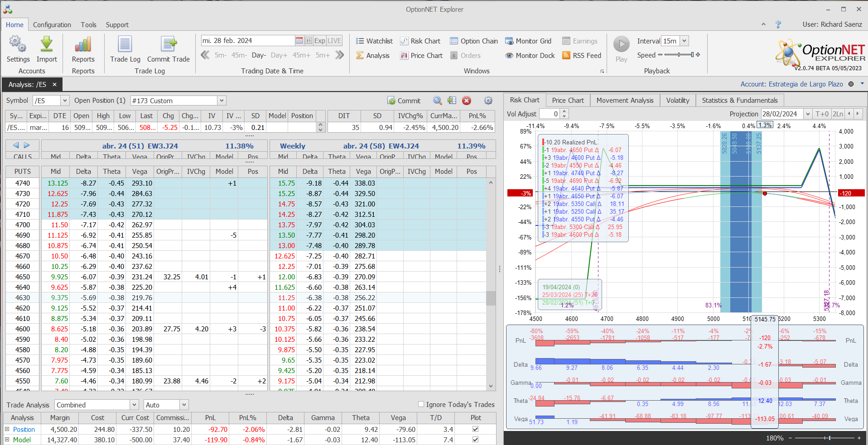Screen dimensions: 868x445
Task: Open the Price Chart window from ribbon
Action: (421, 56)
